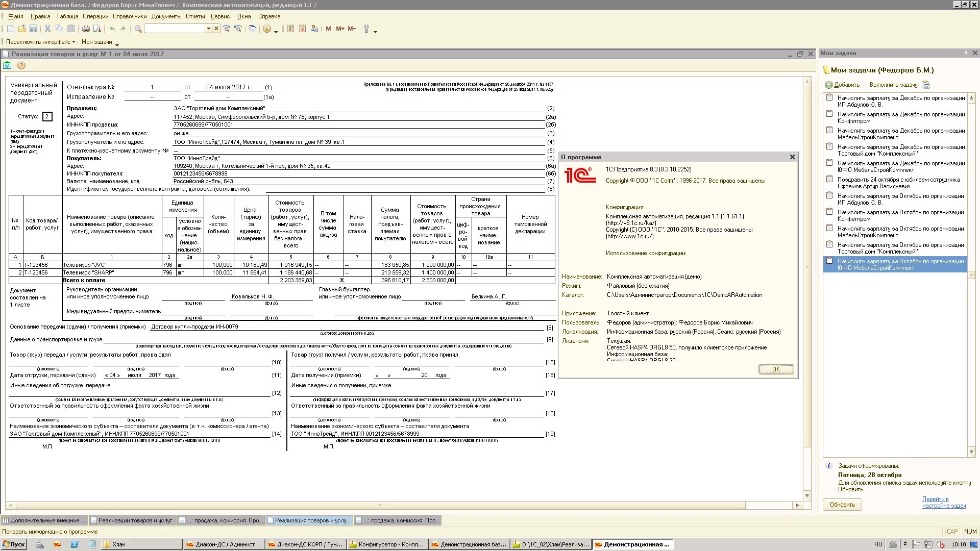Clear the search field with X
Image resolution: width=980 pixels, height=551 pixels.
click(216, 29)
